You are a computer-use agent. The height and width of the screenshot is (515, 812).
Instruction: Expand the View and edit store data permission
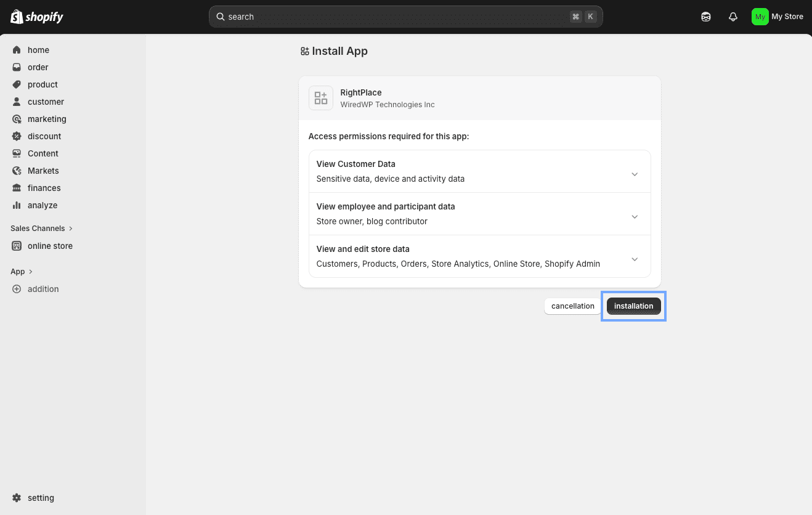(635, 259)
